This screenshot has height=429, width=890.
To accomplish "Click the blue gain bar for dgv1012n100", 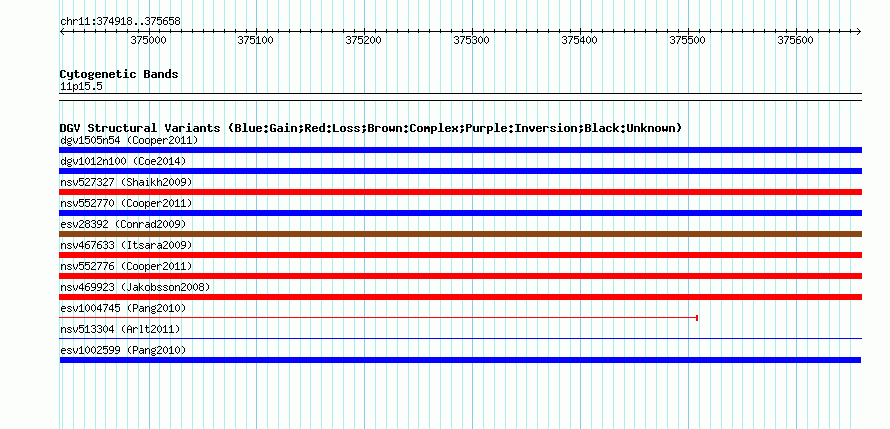I will point(460,171).
